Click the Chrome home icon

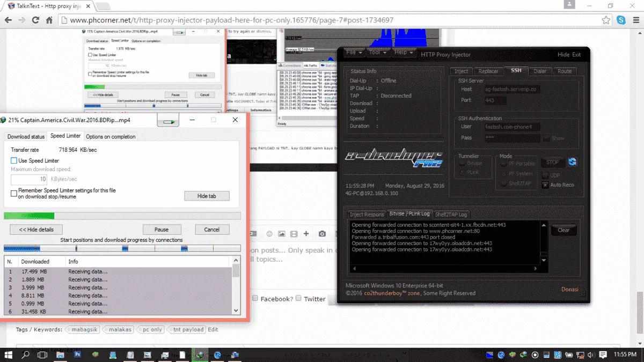(49, 20)
